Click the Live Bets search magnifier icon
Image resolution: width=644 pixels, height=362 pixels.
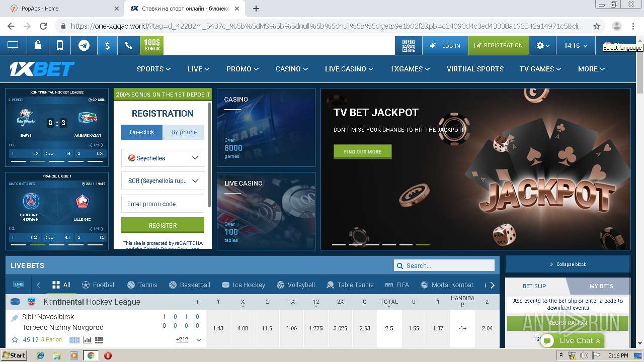[x=400, y=265]
